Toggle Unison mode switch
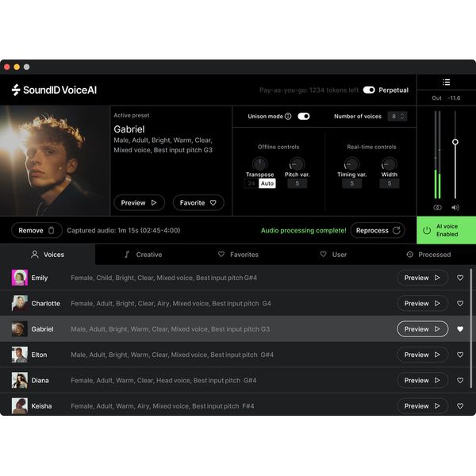This screenshot has height=476, width=476. pyautogui.click(x=304, y=117)
